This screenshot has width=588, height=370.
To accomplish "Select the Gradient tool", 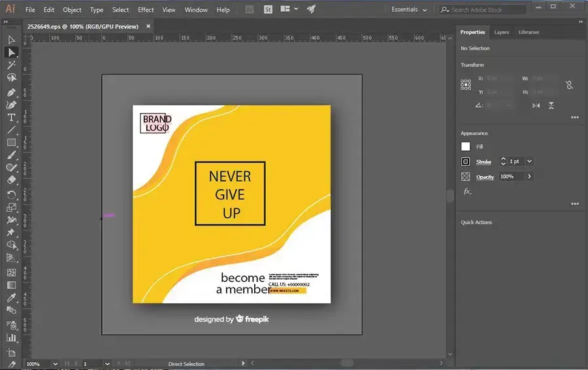I will (11, 285).
